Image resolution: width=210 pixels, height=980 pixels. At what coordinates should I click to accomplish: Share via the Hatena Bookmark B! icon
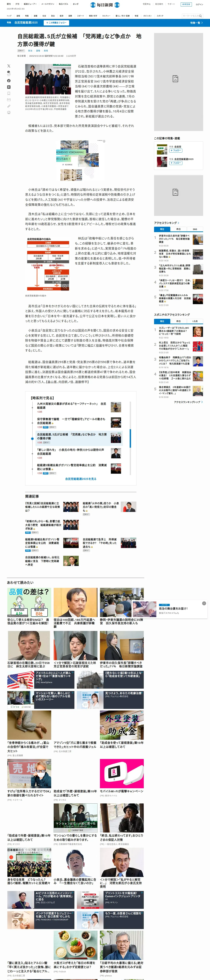coord(9,87)
